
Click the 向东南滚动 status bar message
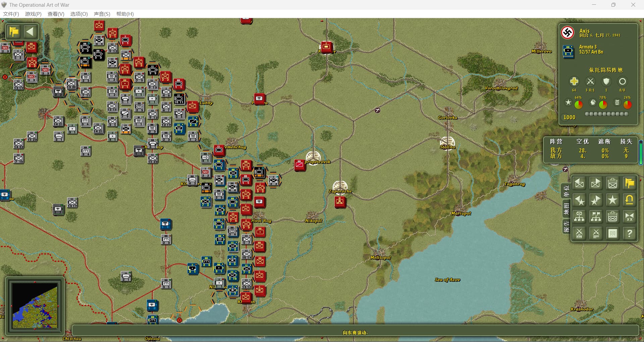pos(355,333)
